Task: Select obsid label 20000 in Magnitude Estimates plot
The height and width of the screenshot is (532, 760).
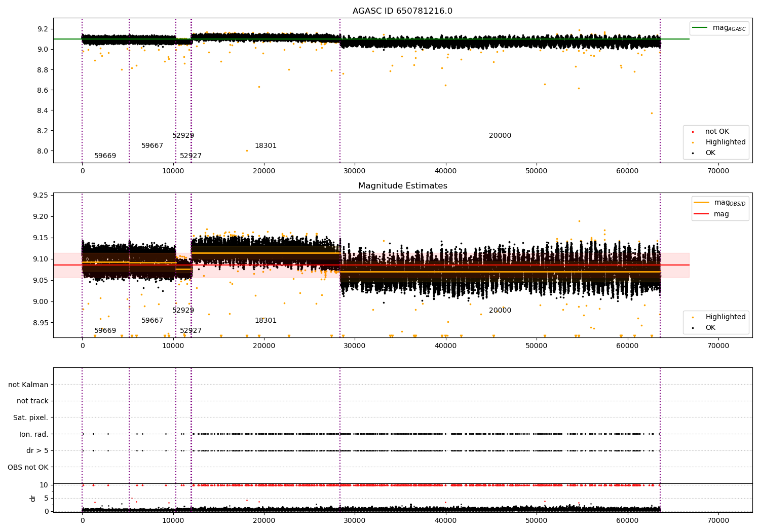Action: point(500,311)
